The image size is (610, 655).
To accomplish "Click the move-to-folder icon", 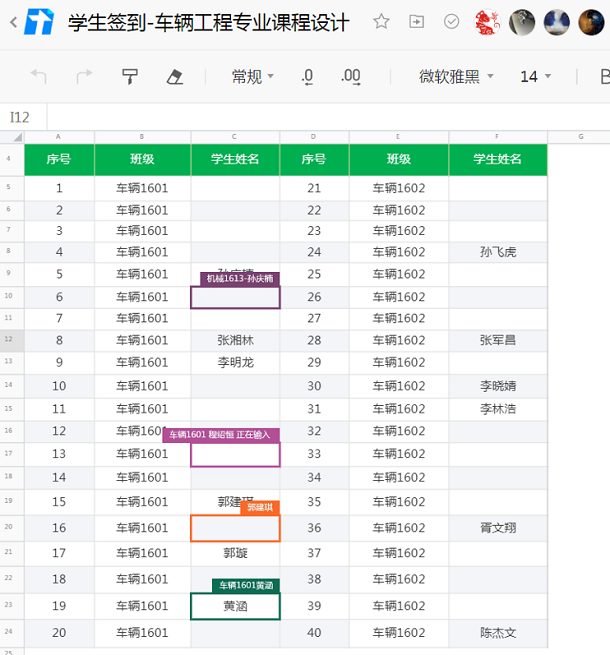I will [417, 22].
